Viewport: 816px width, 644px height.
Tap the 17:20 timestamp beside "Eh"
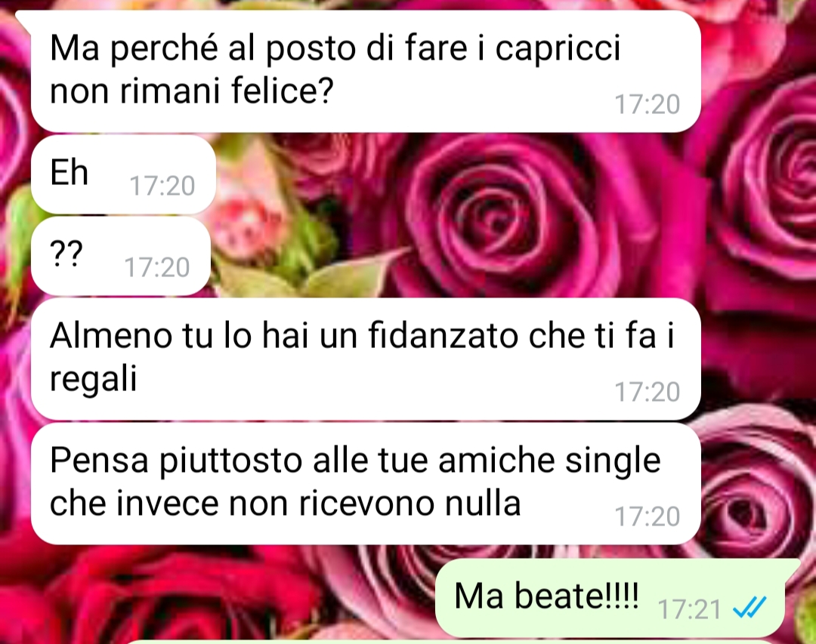click(x=162, y=186)
